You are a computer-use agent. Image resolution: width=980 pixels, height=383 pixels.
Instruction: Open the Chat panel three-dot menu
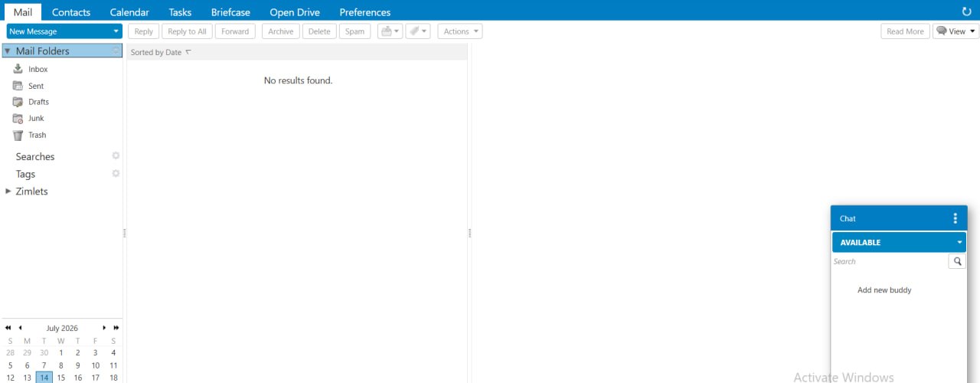(x=955, y=218)
